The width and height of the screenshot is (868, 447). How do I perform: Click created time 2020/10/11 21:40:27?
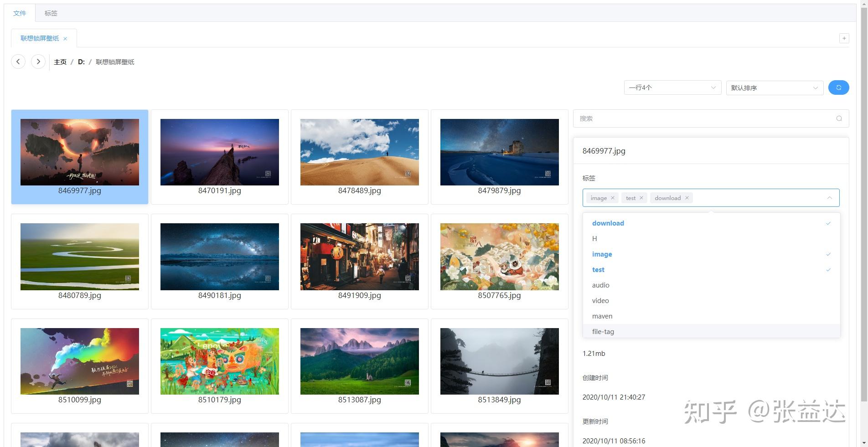pos(614,397)
